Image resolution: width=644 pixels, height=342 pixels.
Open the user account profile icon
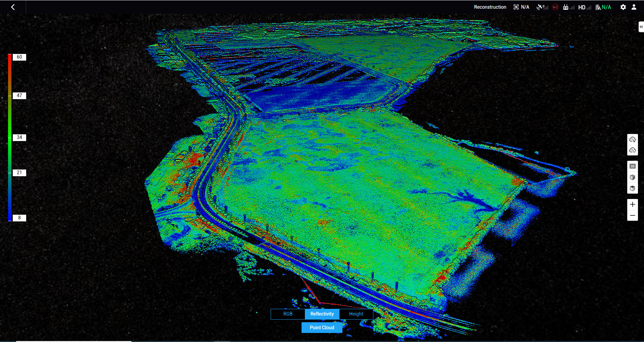pos(634,7)
